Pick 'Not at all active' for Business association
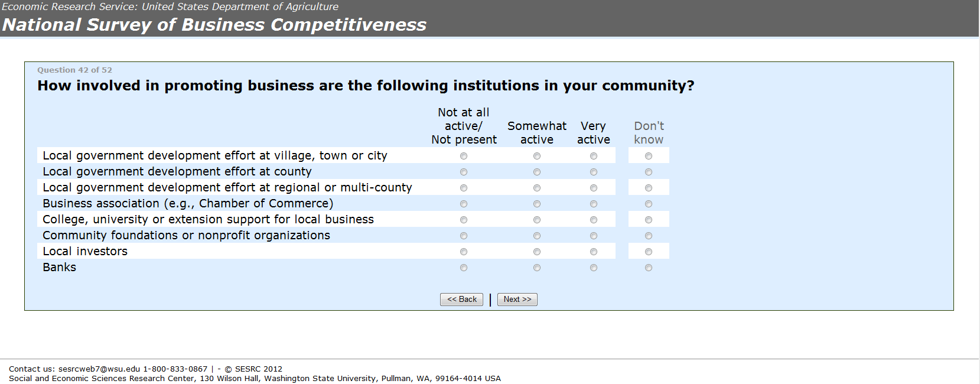Viewport: 980px width, 384px height. 464,204
